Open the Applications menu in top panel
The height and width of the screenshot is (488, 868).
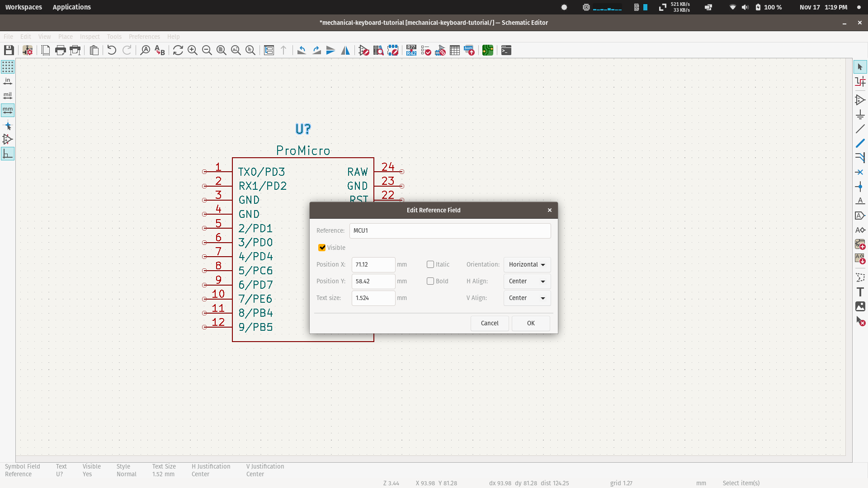tap(71, 7)
